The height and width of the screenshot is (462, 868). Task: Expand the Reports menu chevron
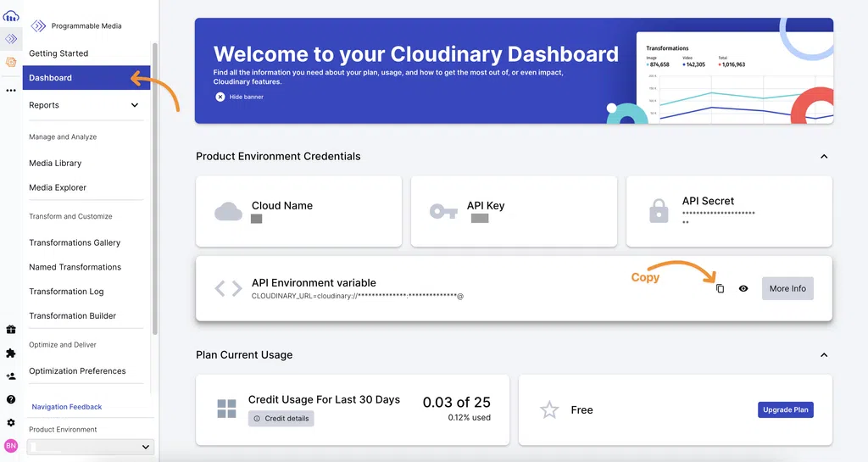coord(135,105)
